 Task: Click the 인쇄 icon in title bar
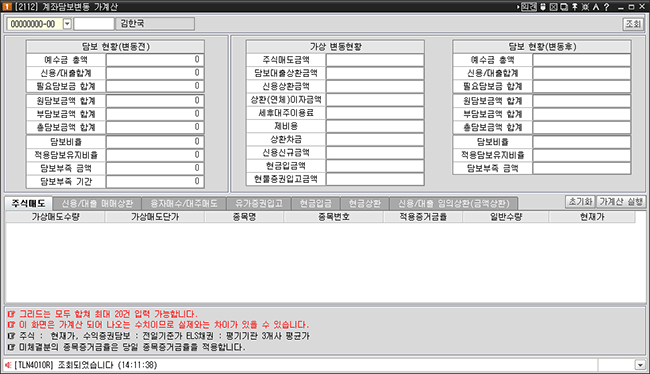(x=529, y=7)
